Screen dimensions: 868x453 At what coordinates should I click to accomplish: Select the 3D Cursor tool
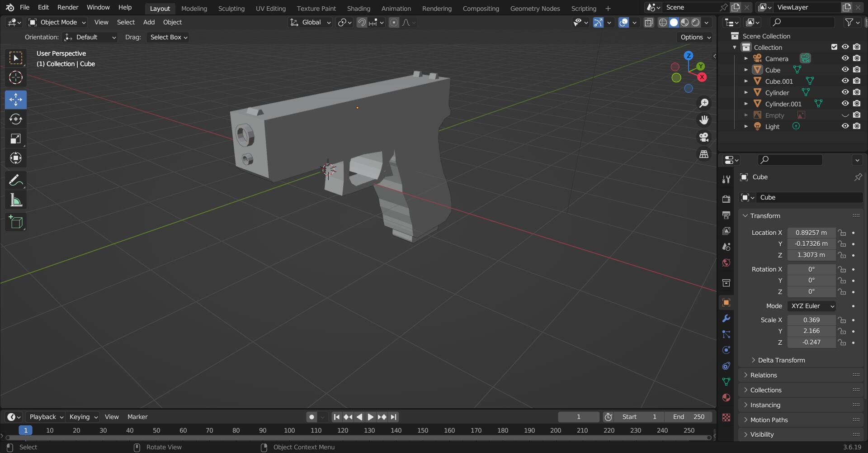click(x=16, y=78)
